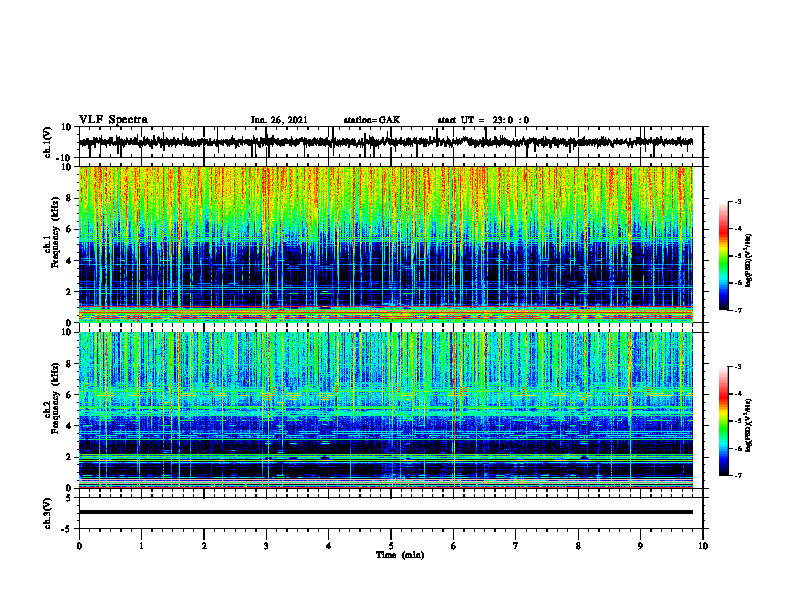This screenshot has width=792, height=612.
Task: Click the "Time (min)" x-axis label
Action: pos(400,555)
